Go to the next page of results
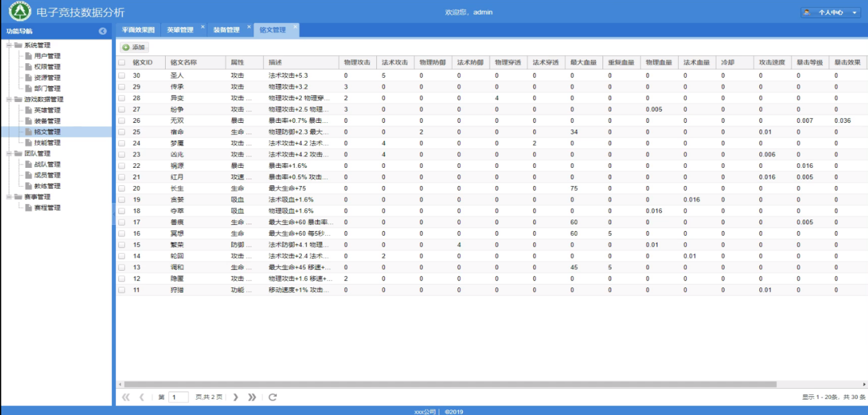 [235, 397]
